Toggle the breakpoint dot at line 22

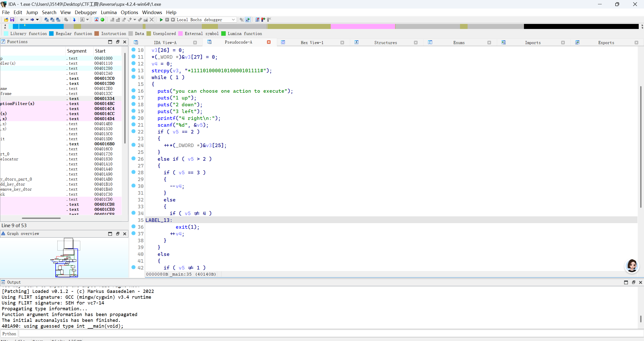[134, 131]
